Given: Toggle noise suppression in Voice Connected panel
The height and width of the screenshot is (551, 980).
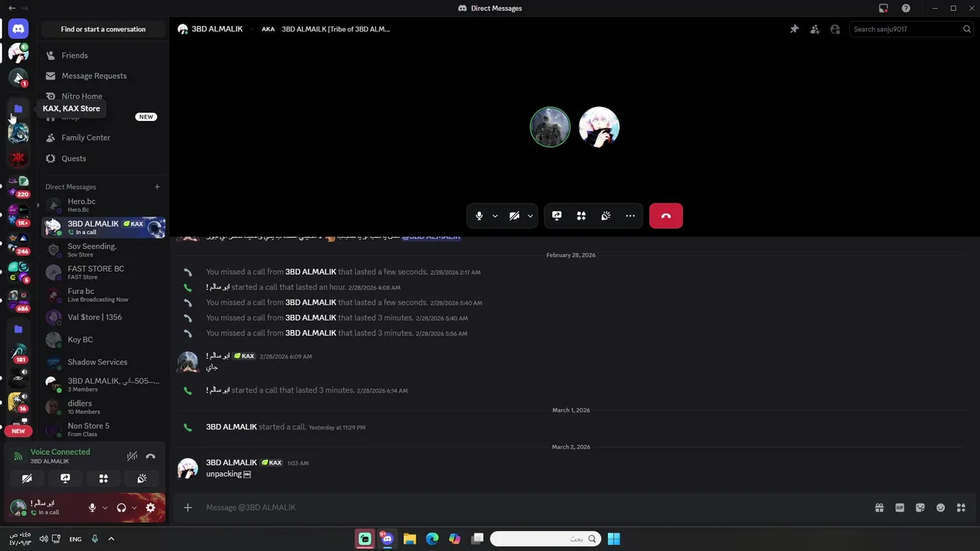Looking at the screenshot, I should tap(132, 456).
